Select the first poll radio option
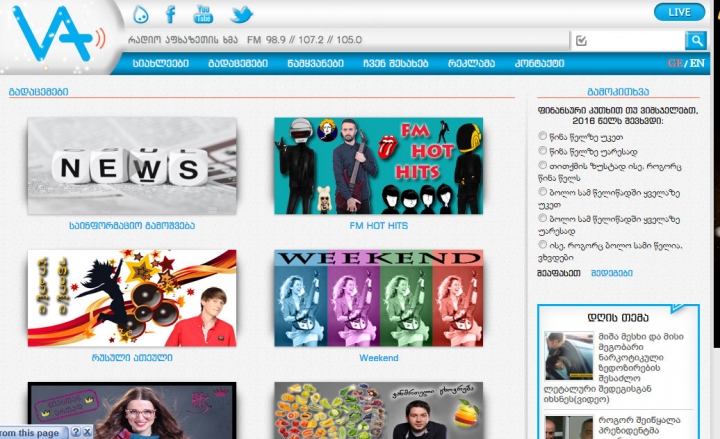The image size is (720, 439). [543, 135]
